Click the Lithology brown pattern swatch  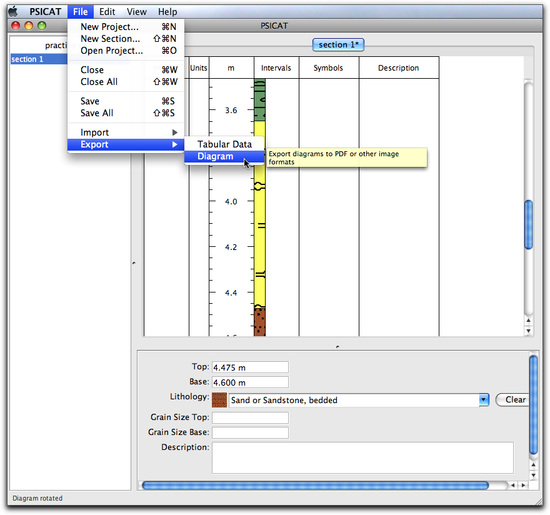(219, 400)
